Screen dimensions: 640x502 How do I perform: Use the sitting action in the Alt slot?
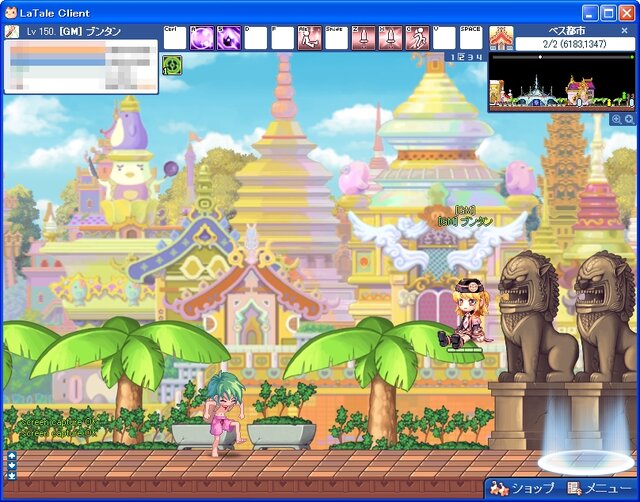[309, 38]
